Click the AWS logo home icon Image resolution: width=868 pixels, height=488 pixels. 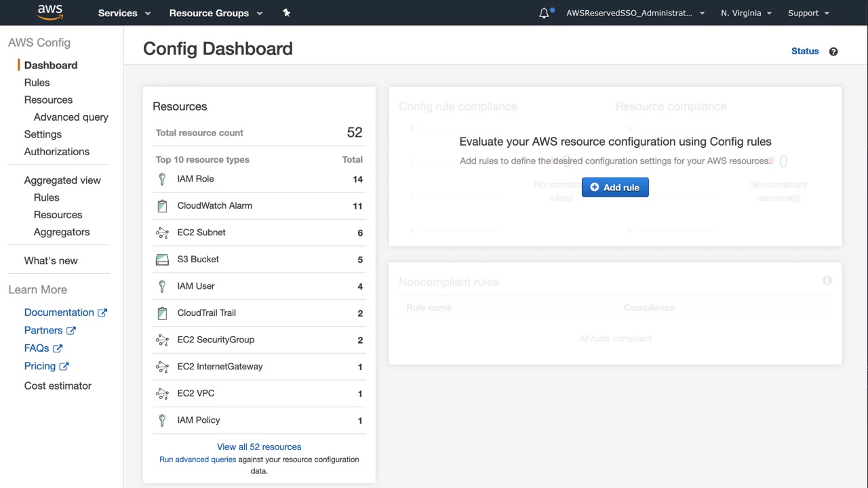(50, 12)
